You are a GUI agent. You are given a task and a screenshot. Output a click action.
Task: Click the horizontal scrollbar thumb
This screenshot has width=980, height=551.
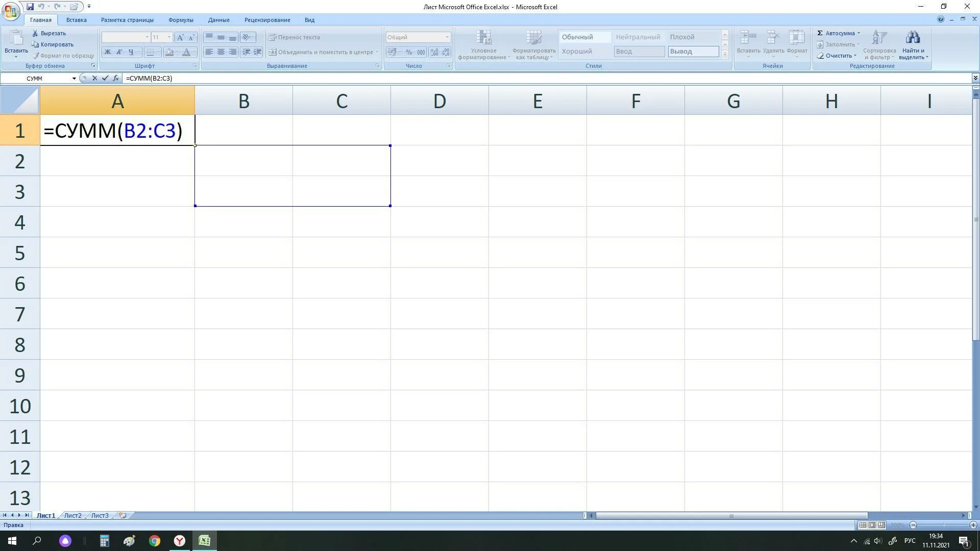pos(731,516)
